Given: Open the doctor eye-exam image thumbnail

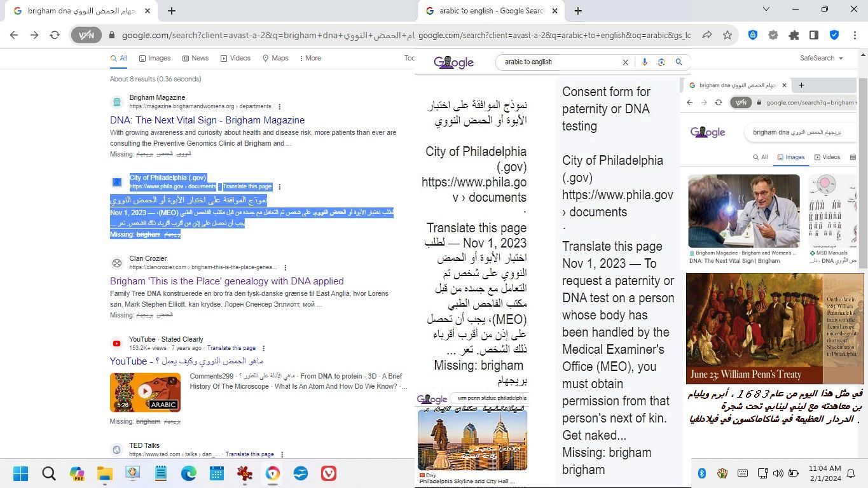Looking at the screenshot, I should point(744,211).
